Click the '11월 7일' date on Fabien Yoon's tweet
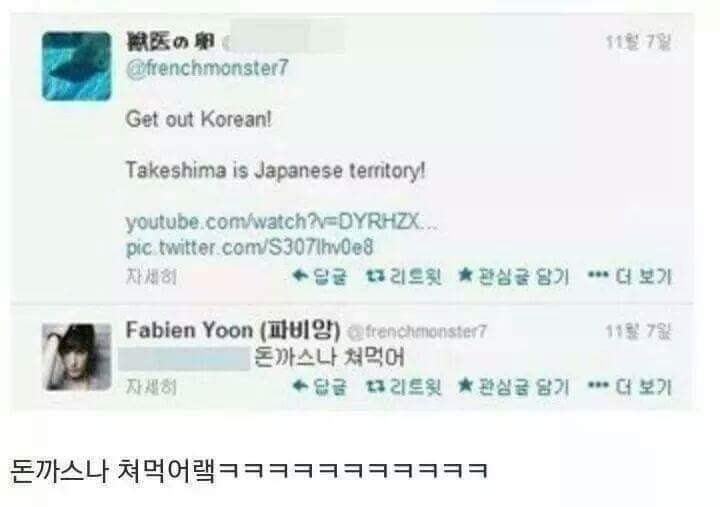 638,330
